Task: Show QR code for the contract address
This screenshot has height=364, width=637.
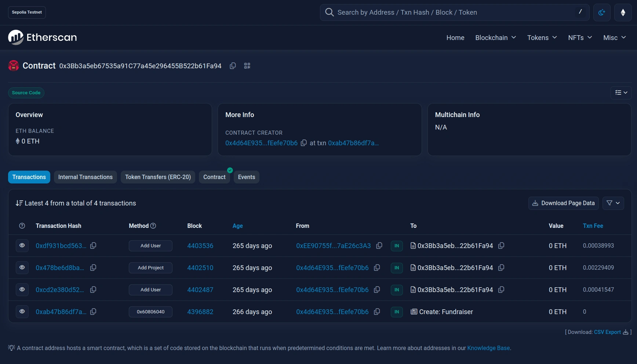Action: 247,66
